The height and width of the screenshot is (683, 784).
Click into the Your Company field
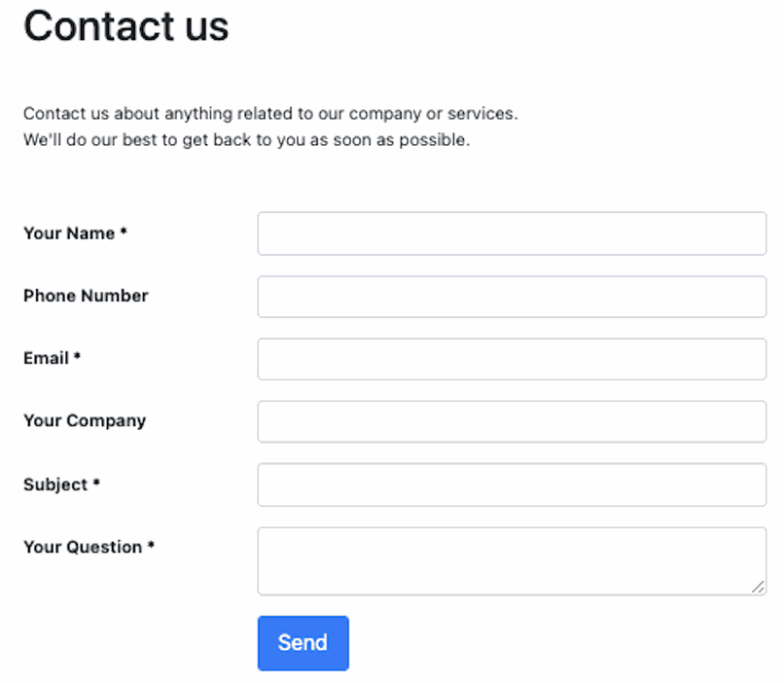click(512, 421)
